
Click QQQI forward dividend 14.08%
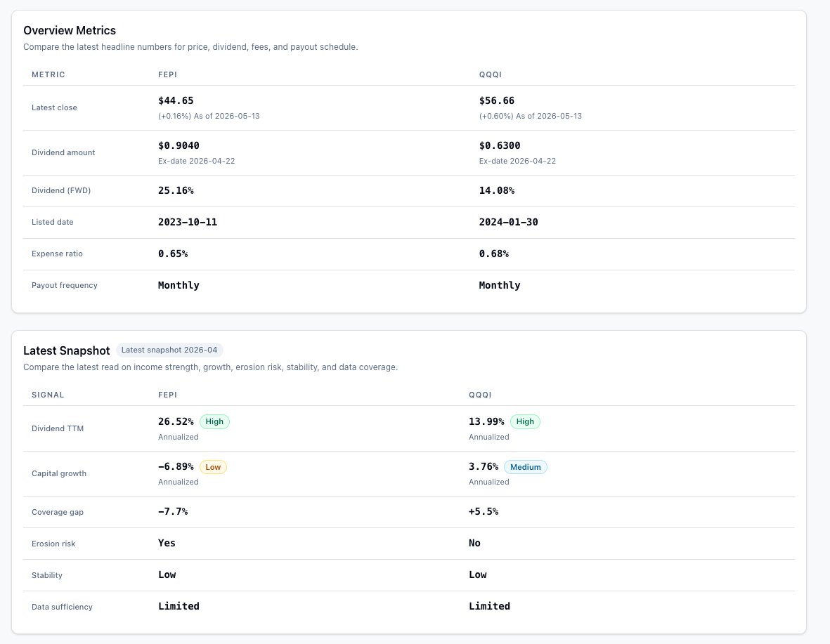[x=496, y=190]
